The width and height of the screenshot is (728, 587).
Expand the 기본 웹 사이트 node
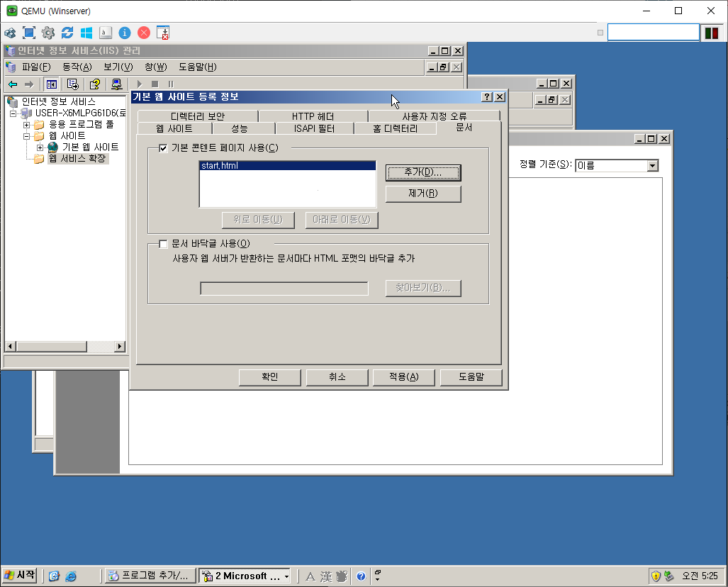tap(40, 147)
